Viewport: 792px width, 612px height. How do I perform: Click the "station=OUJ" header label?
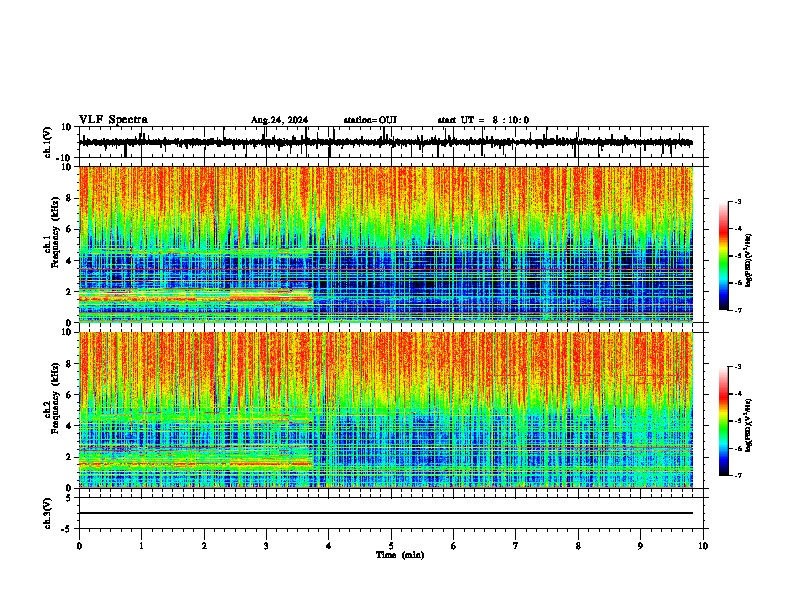pos(370,120)
